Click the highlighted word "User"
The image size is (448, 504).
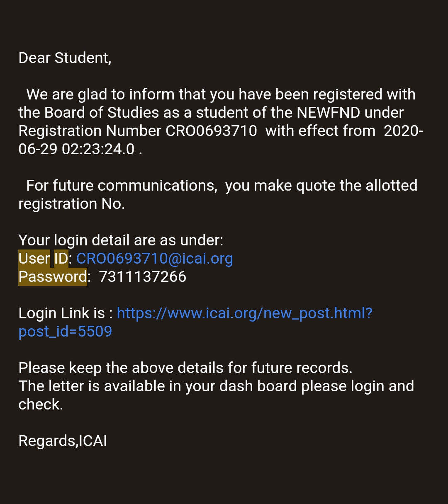34,259
